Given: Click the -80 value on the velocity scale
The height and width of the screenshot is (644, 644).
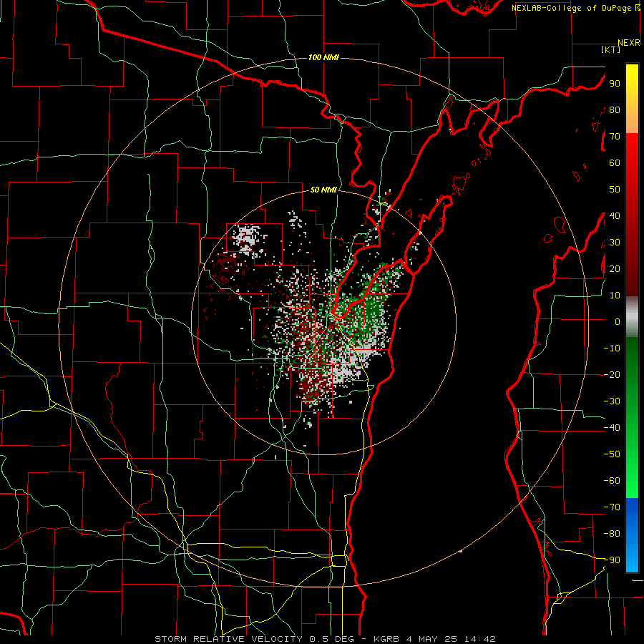Looking at the screenshot, I should coord(612,534).
